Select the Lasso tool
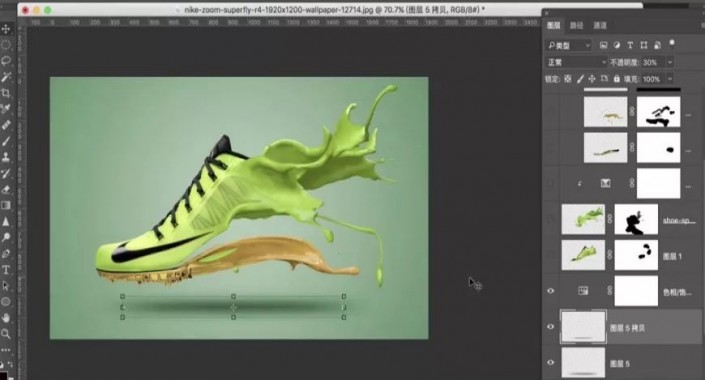Viewport: 705px width, 380px height. click(x=6, y=61)
